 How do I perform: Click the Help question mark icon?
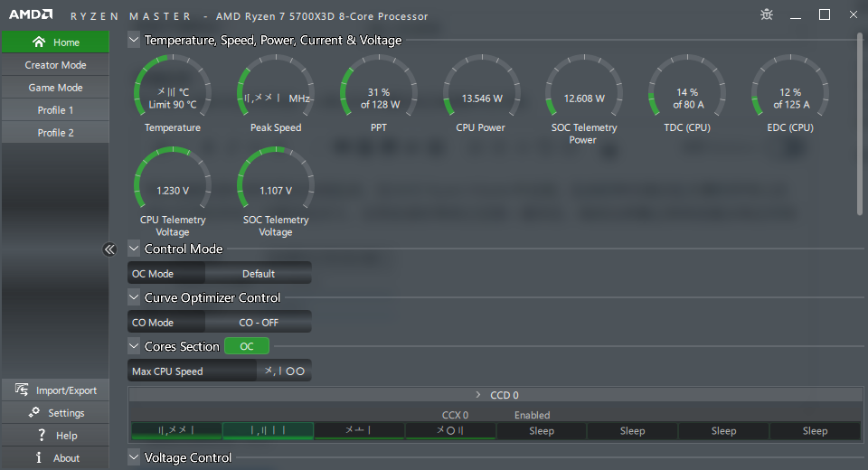42,435
